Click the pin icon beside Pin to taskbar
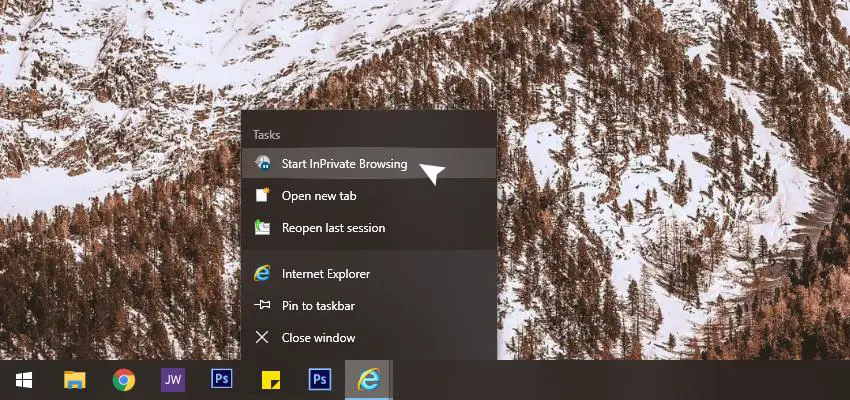Viewport: 850px width, 400px height. 262,306
